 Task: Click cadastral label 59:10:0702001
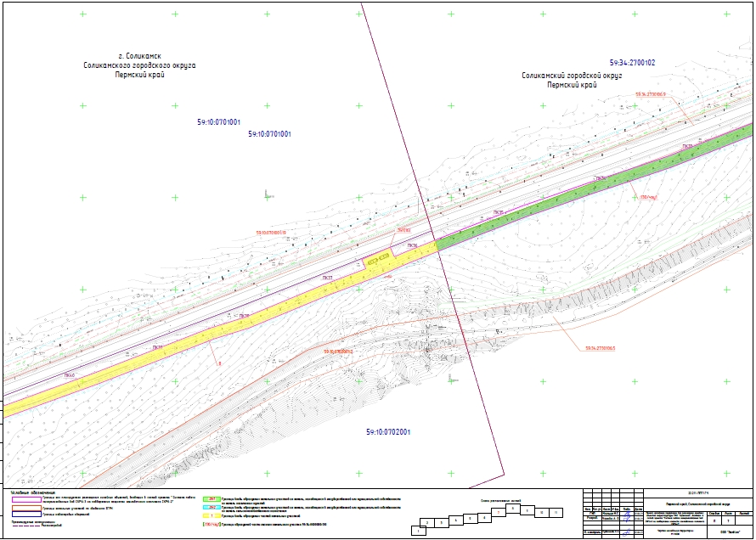click(x=388, y=432)
